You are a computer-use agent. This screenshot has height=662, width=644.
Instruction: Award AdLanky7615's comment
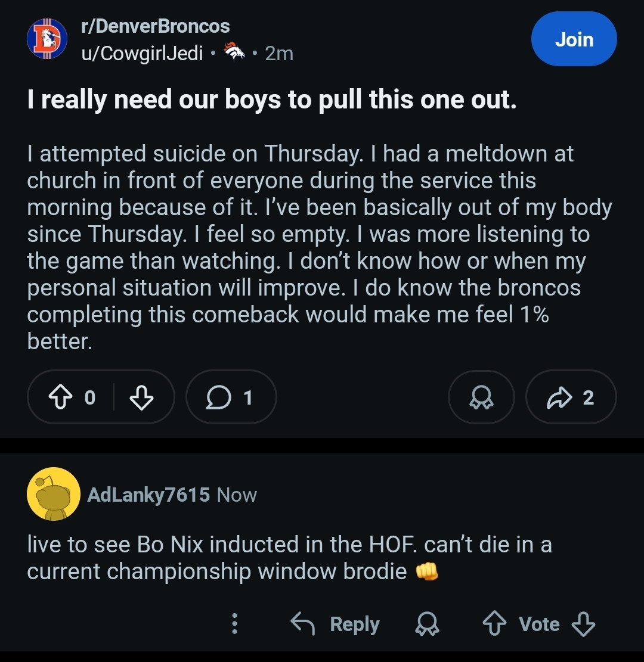[x=428, y=624]
